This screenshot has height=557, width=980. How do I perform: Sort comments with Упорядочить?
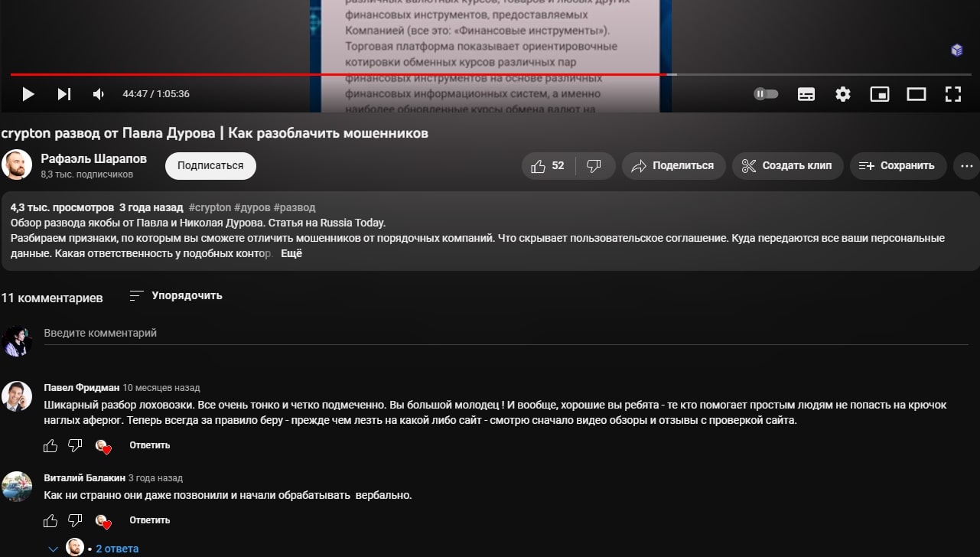[x=176, y=295]
